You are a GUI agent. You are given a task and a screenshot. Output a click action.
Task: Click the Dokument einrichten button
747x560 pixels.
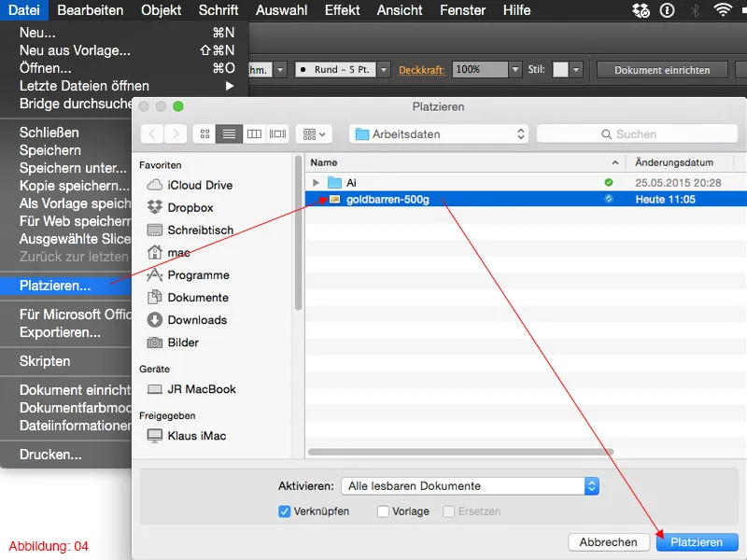coord(662,70)
